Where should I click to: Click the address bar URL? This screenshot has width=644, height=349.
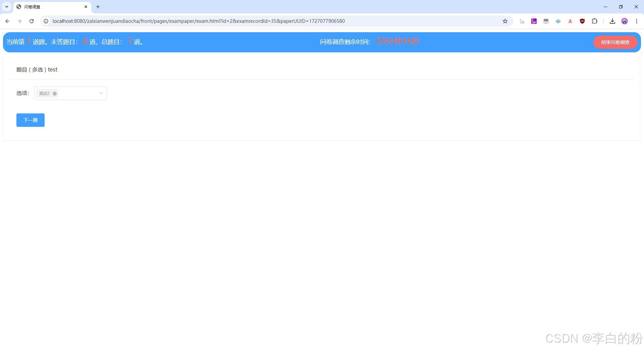[199, 21]
